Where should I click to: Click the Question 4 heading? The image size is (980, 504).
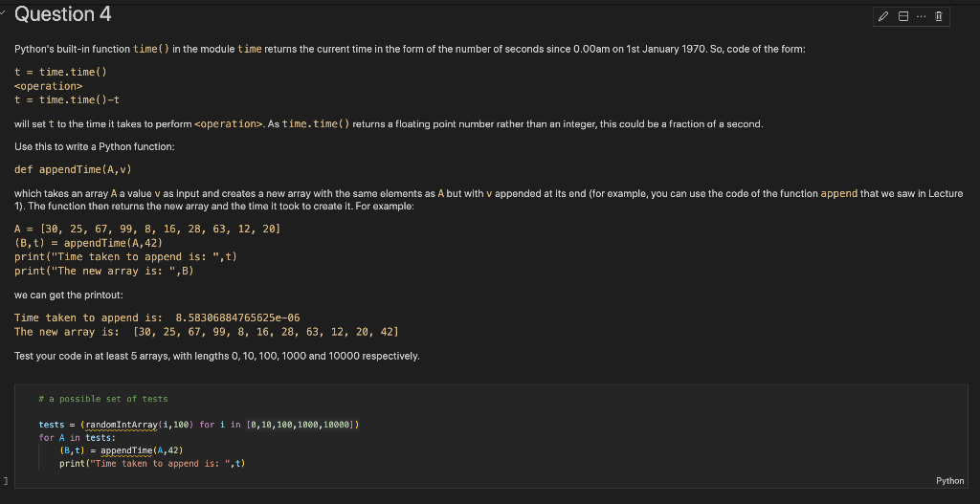62,13
